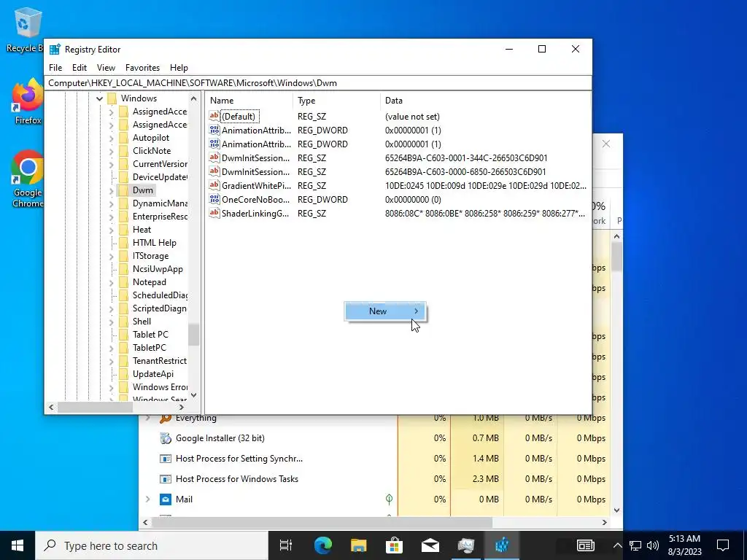Image resolution: width=747 pixels, height=560 pixels.
Task: Open the Windows Start menu
Action: pos(18,545)
